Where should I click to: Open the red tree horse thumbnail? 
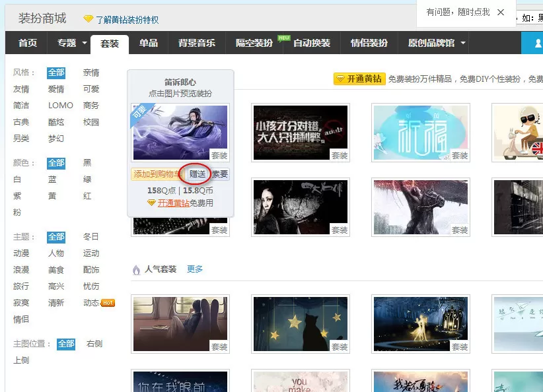[x=420, y=207]
